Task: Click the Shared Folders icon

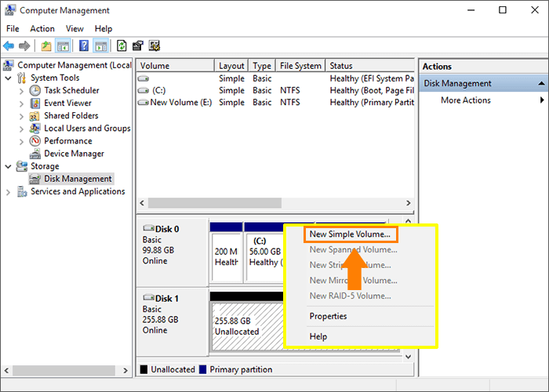Action: (x=35, y=116)
